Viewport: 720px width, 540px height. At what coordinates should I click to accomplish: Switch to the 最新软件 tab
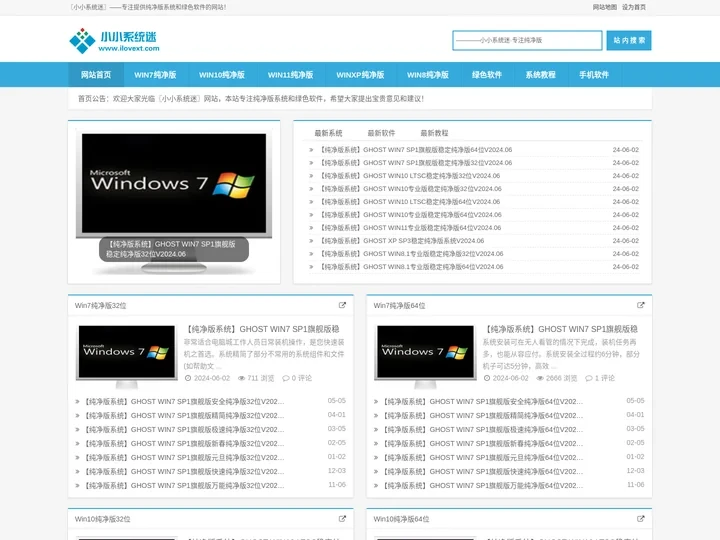(381, 133)
